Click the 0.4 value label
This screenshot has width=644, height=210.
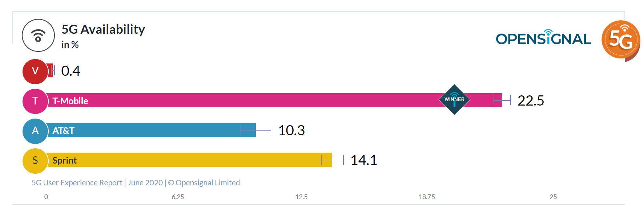(71, 71)
